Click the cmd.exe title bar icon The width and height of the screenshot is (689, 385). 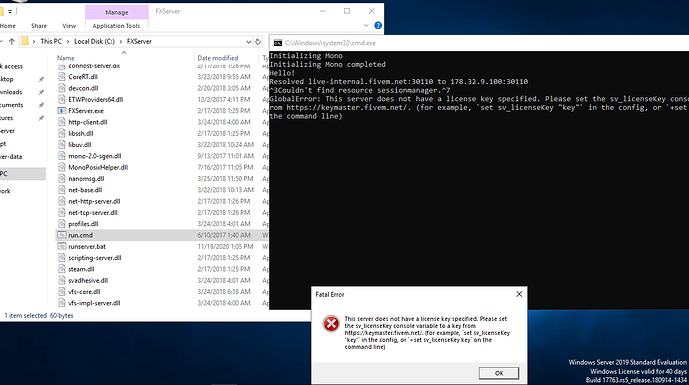coord(278,43)
